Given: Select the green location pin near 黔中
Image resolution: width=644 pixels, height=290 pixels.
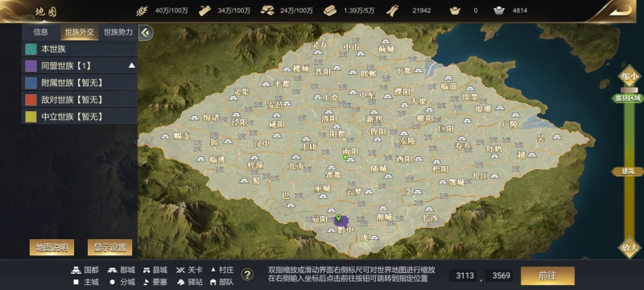Looking at the screenshot, I should click(338, 217).
